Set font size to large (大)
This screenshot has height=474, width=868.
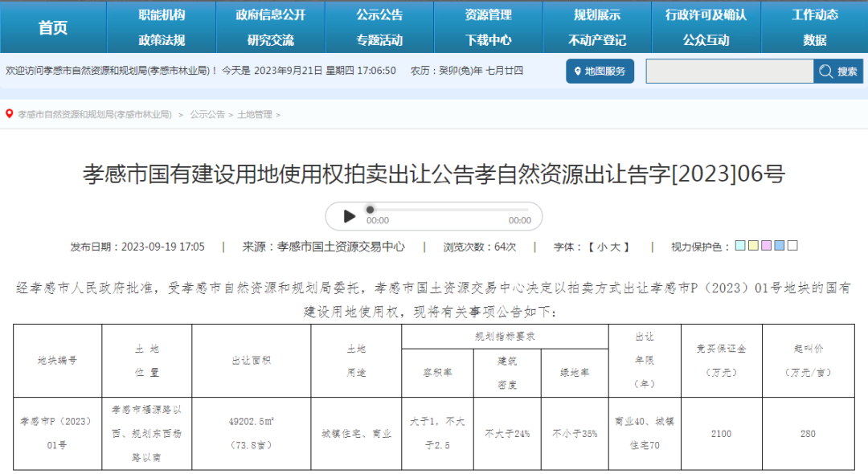point(615,247)
